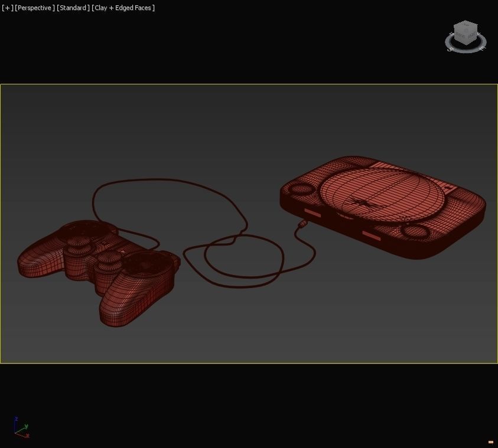Click the world axis tripod icon
This screenshot has height=448, width=498.
point(22,428)
